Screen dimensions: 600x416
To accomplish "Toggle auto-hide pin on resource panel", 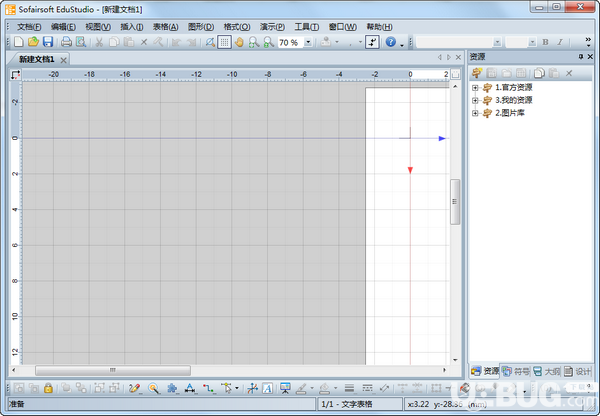I will (580, 57).
